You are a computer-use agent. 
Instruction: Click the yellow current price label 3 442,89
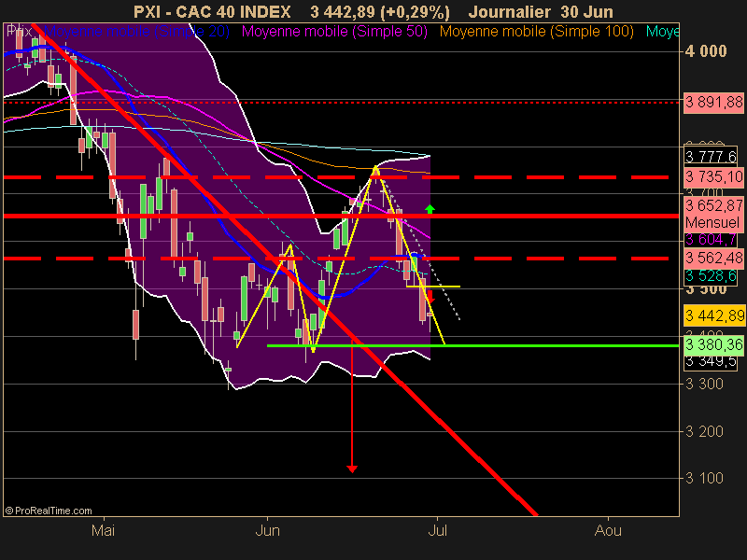(713, 315)
